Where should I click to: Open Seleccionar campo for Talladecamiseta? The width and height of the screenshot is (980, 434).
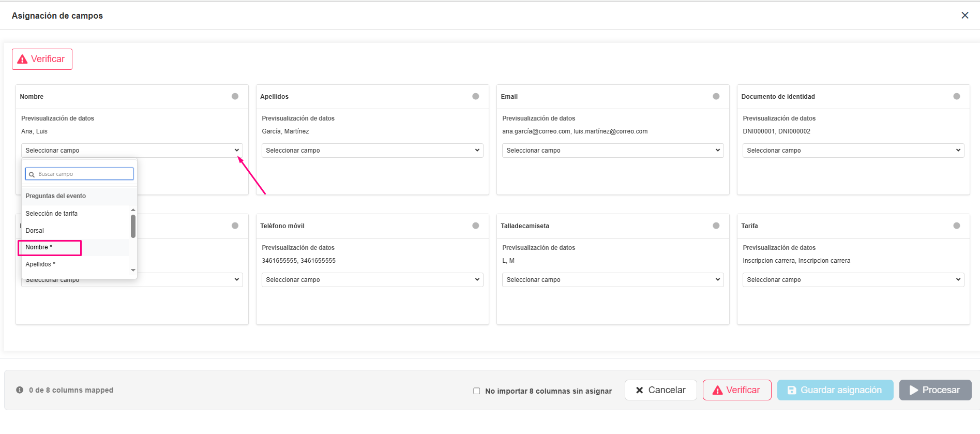point(613,280)
